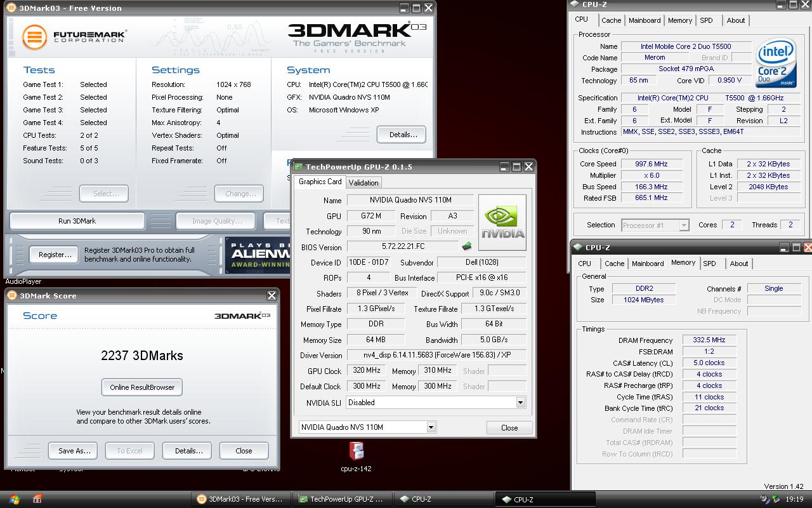Click the Close button in 3DMark Score

244,451
